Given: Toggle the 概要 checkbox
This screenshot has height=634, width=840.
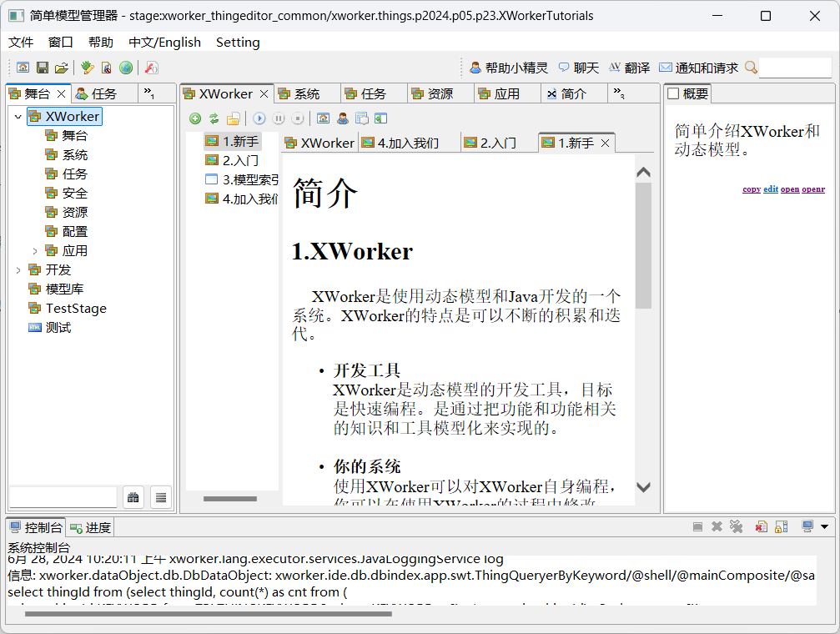Looking at the screenshot, I should click(x=673, y=93).
